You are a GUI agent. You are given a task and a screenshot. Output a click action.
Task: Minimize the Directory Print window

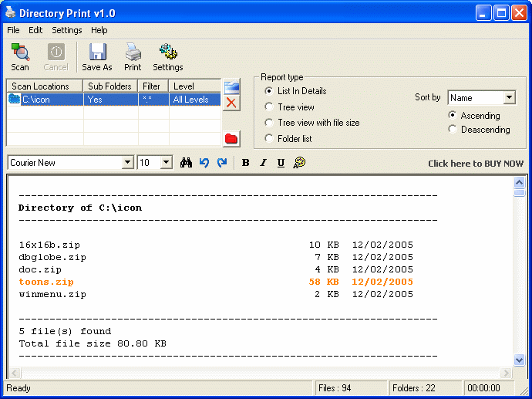click(483, 13)
